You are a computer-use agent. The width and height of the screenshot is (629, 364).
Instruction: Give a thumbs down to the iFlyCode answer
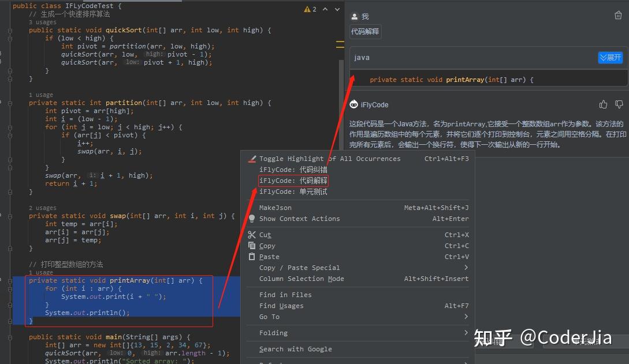pyautogui.click(x=619, y=104)
